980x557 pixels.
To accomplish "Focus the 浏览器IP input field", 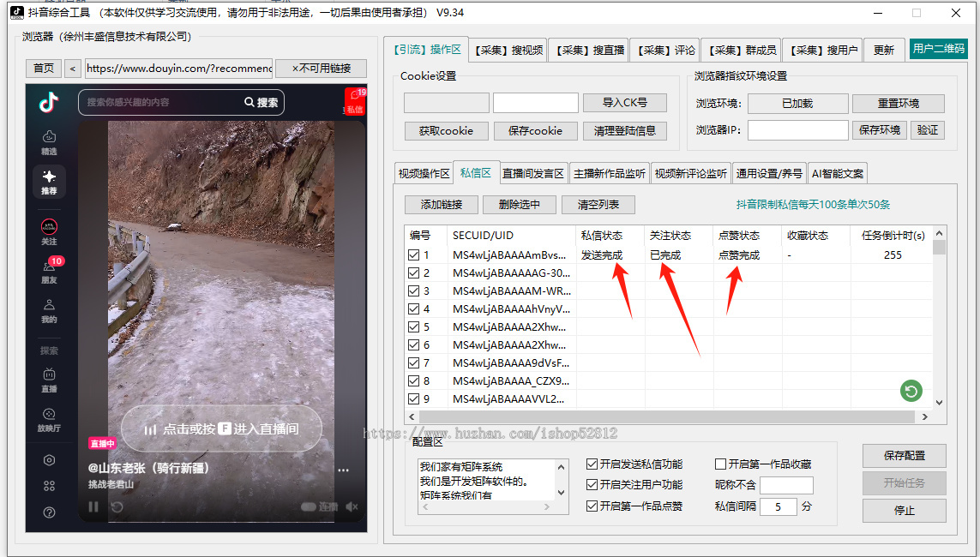I will pyautogui.click(x=797, y=130).
